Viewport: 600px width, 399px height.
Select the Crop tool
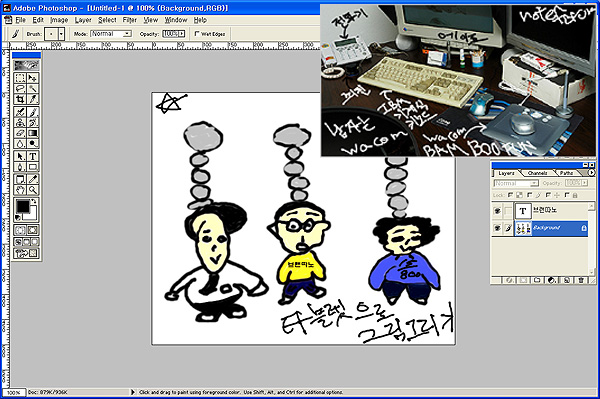20,99
